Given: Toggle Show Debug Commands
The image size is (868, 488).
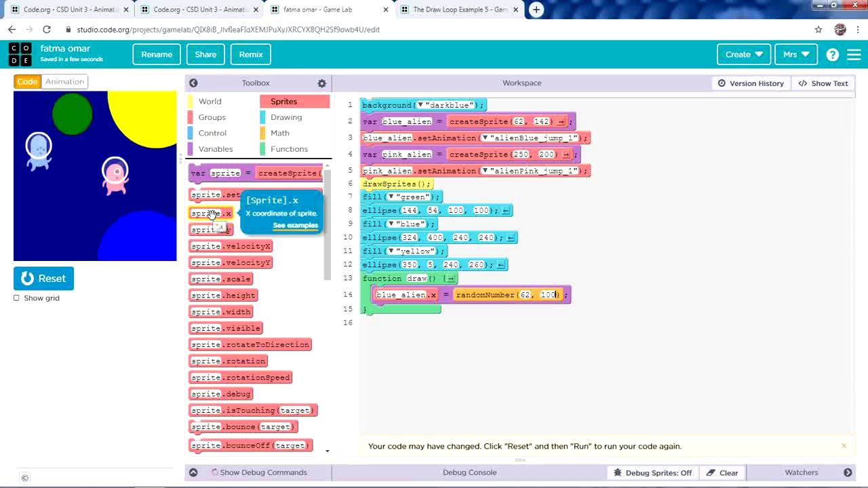Looking at the screenshot, I should 259,472.
